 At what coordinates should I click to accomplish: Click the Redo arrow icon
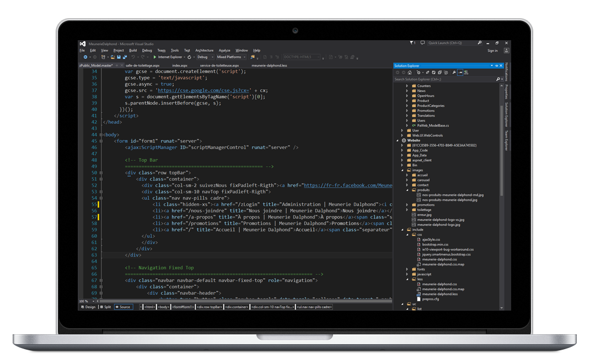(143, 57)
